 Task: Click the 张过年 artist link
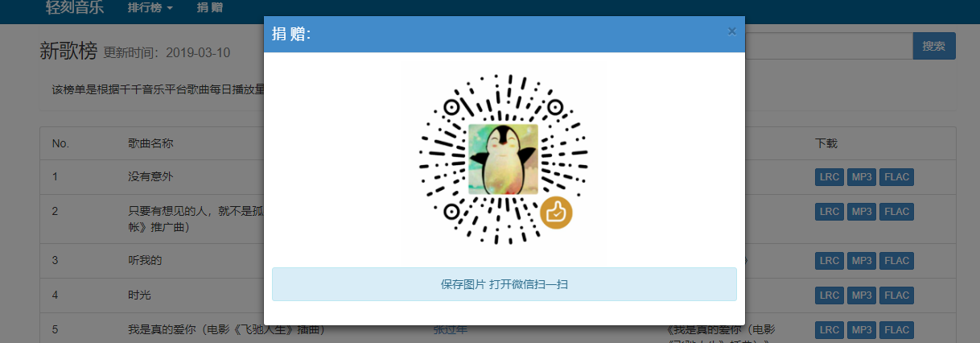[x=450, y=329]
